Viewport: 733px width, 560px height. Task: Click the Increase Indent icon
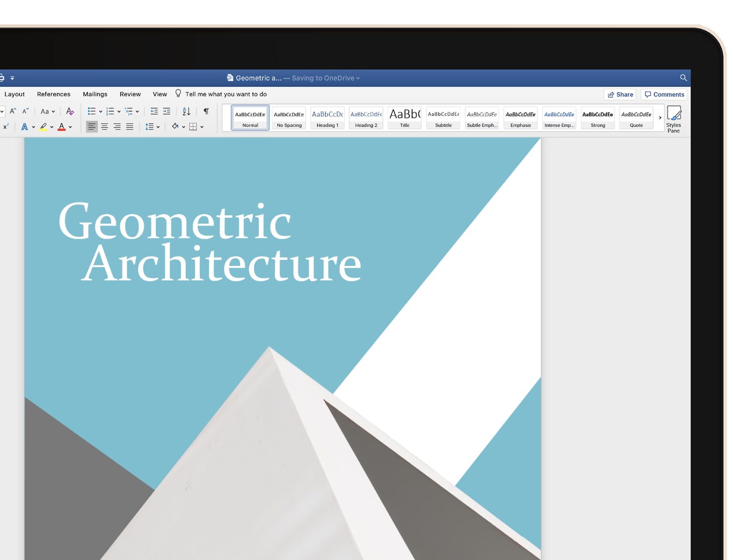point(166,111)
